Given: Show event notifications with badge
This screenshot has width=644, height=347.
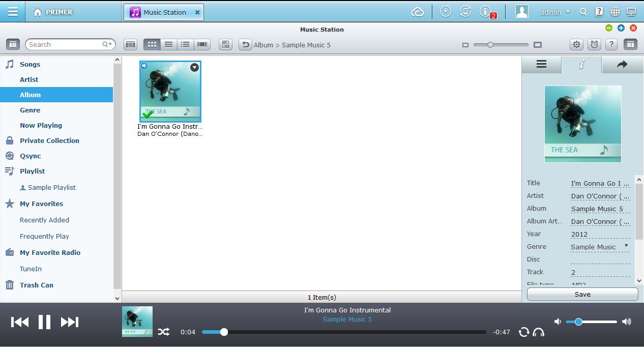Looking at the screenshot, I should click(x=487, y=12).
